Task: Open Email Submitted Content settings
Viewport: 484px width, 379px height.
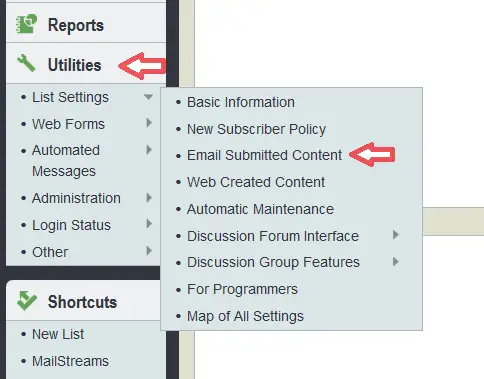Action: point(264,155)
